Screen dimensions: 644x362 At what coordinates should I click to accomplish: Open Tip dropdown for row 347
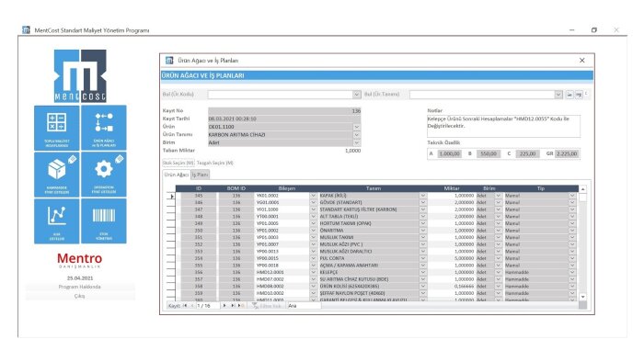[572, 209]
